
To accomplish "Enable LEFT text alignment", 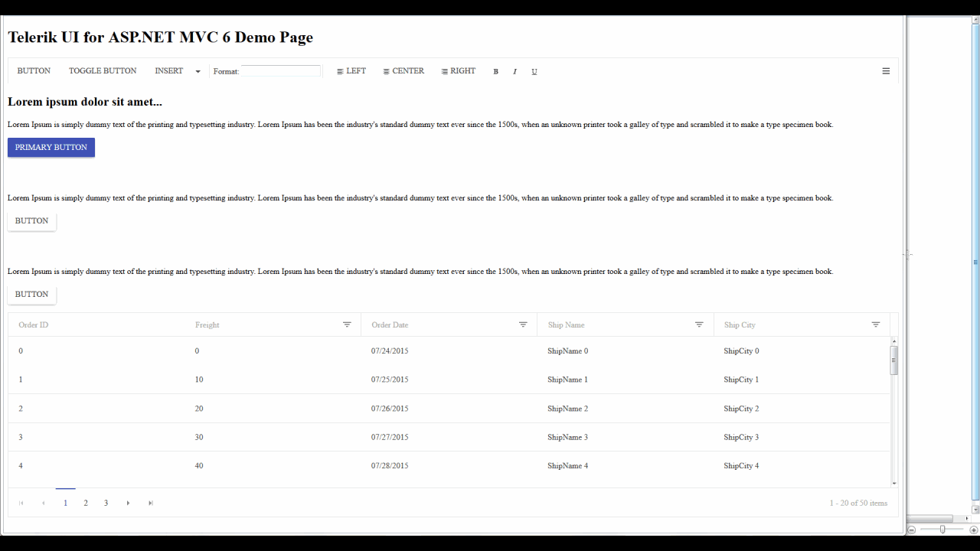I will pyautogui.click(x=351, y=71).
